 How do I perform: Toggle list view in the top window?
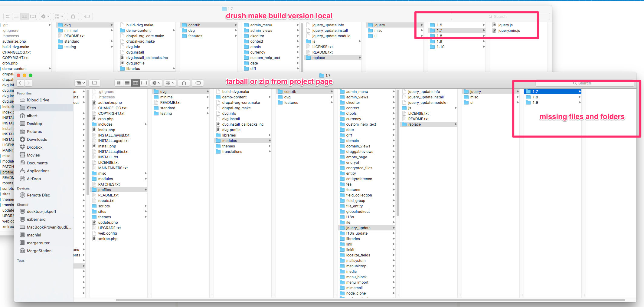pos(16,16)
